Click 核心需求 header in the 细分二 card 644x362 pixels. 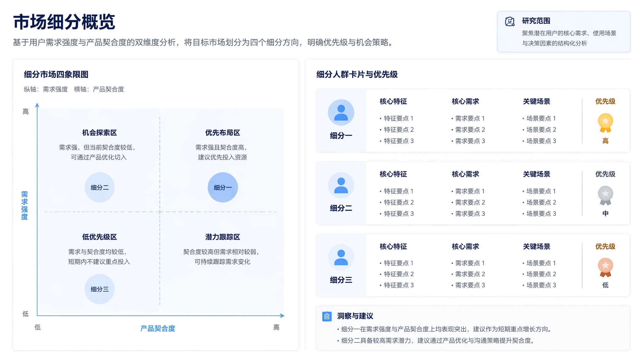(x=465, y=174)
